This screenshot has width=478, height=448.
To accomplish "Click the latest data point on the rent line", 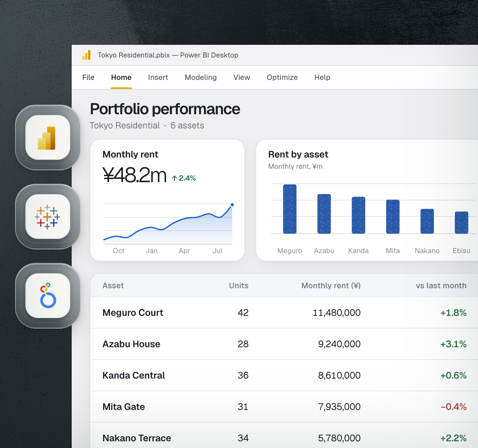I will coord(232,205).
